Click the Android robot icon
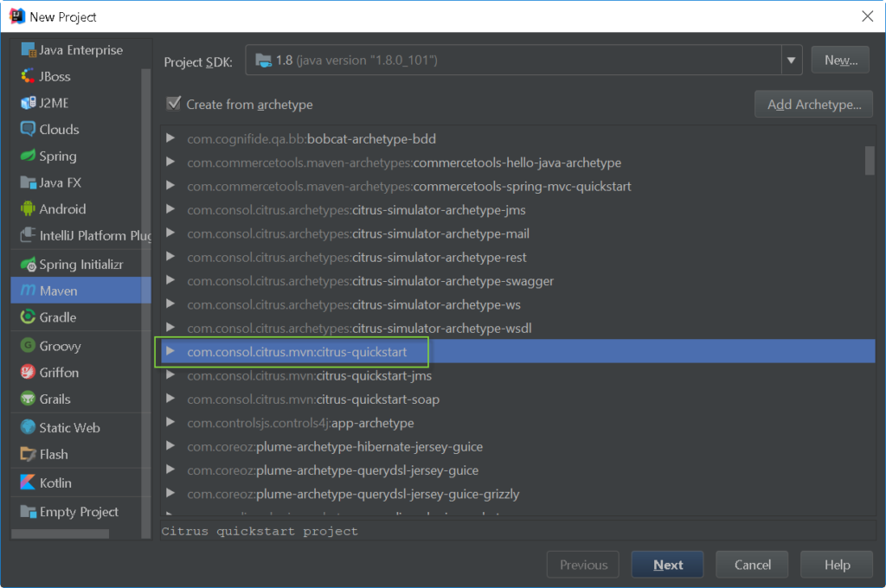This screenshot has height=588, width=886. [28, 209]
